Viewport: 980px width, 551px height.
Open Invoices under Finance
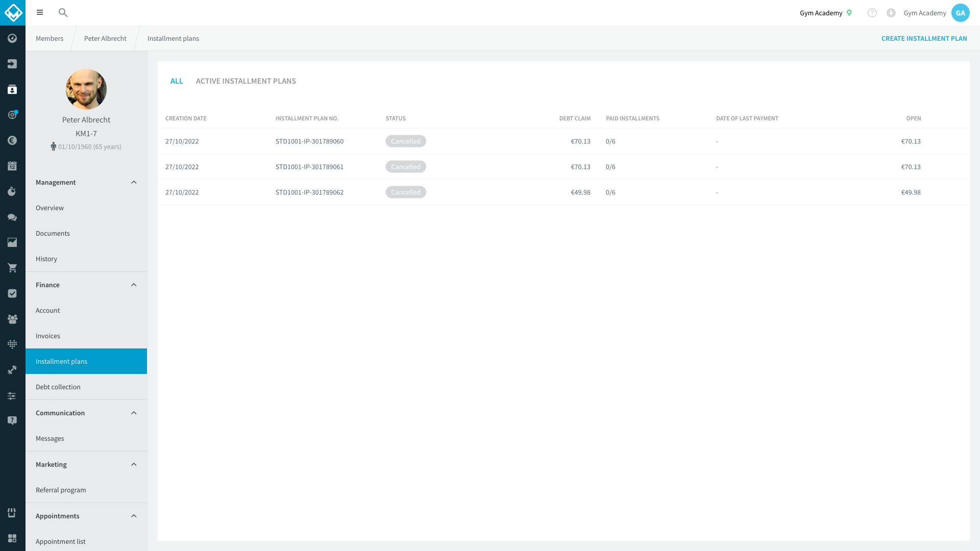point(86,336)
